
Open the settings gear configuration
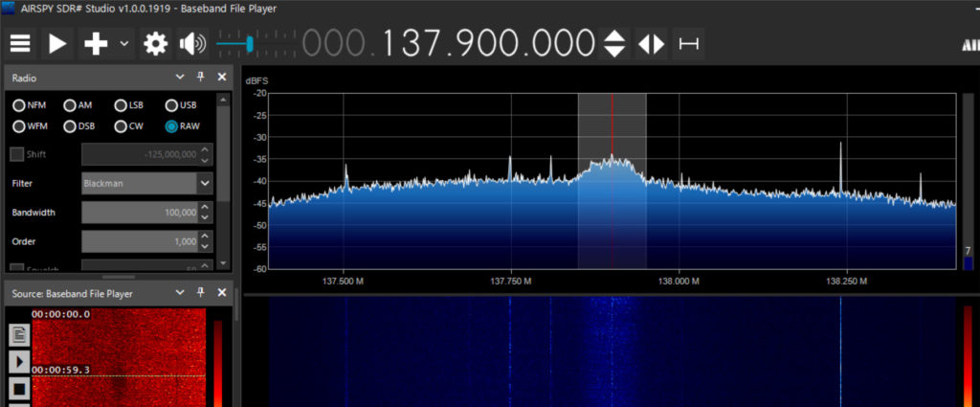[155, 44]
